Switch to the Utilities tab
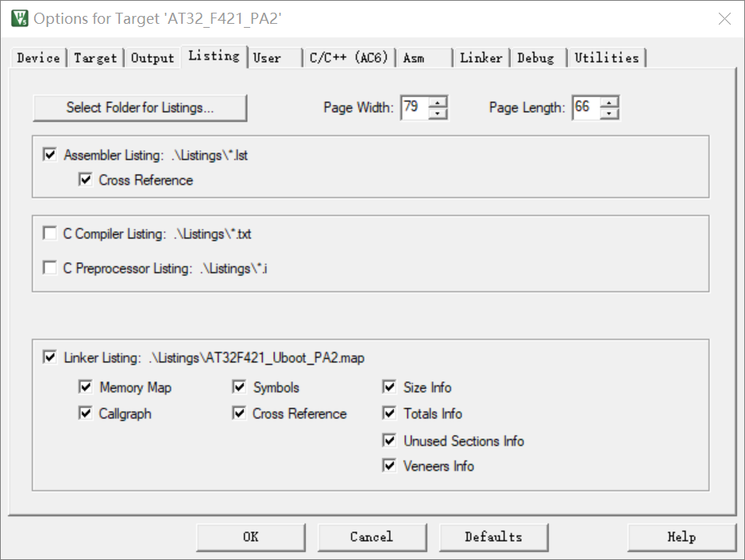Screen dimensions: 745x560 point(607,58)
